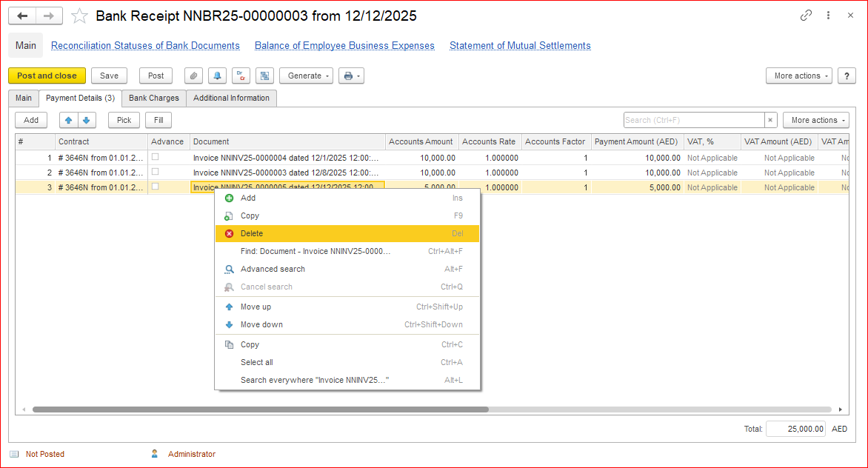Choose Search everywhere "Invoice NNINV25..."

[347, 379]
